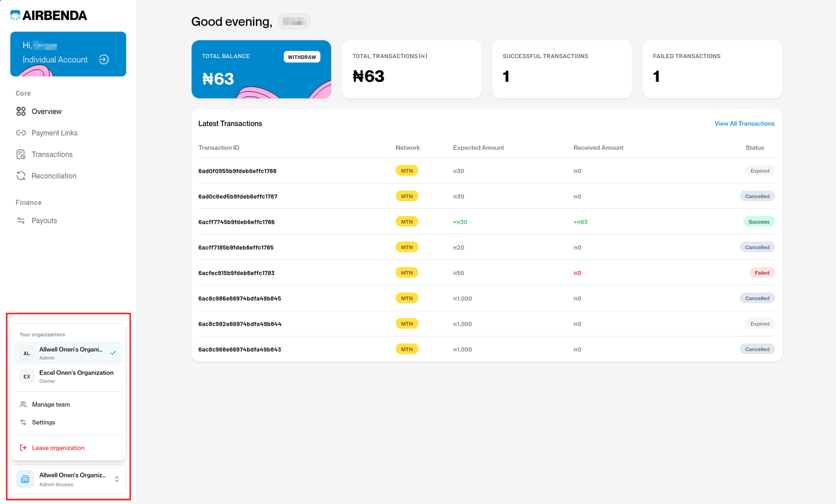
Task: Click the Overview grid icon
Action: (21, 112)
